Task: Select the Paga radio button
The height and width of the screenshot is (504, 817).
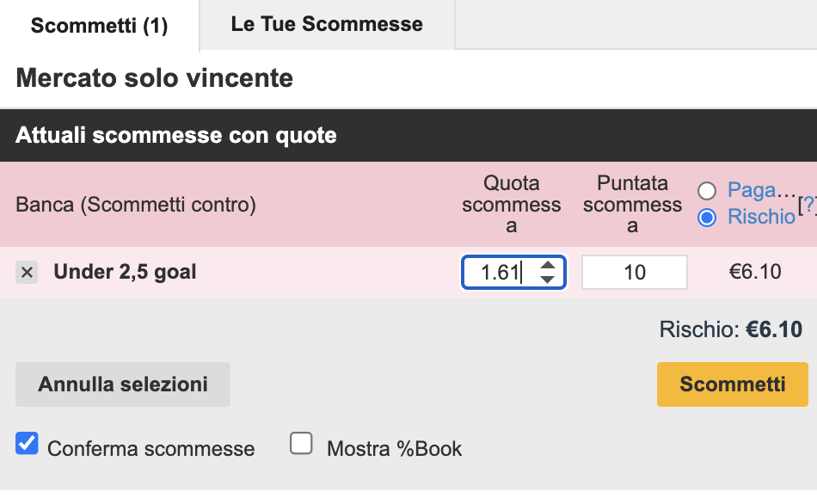Action: 708,191
